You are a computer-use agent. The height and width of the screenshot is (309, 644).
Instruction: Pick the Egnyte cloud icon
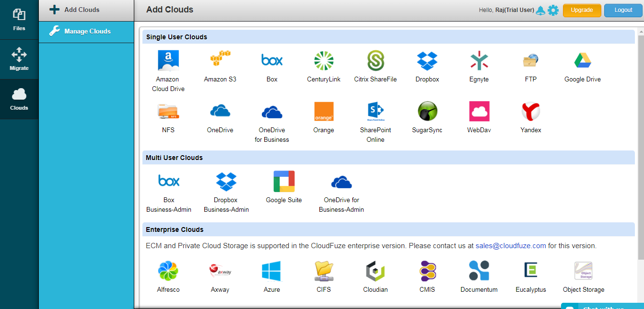click(x=479, y=60)
